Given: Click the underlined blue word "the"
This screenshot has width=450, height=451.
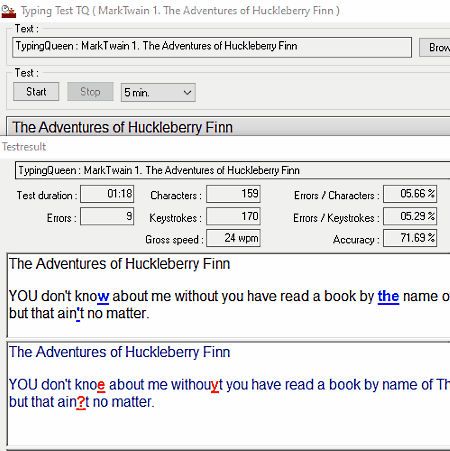Looking at the screenshot, I should pos(388,296).
